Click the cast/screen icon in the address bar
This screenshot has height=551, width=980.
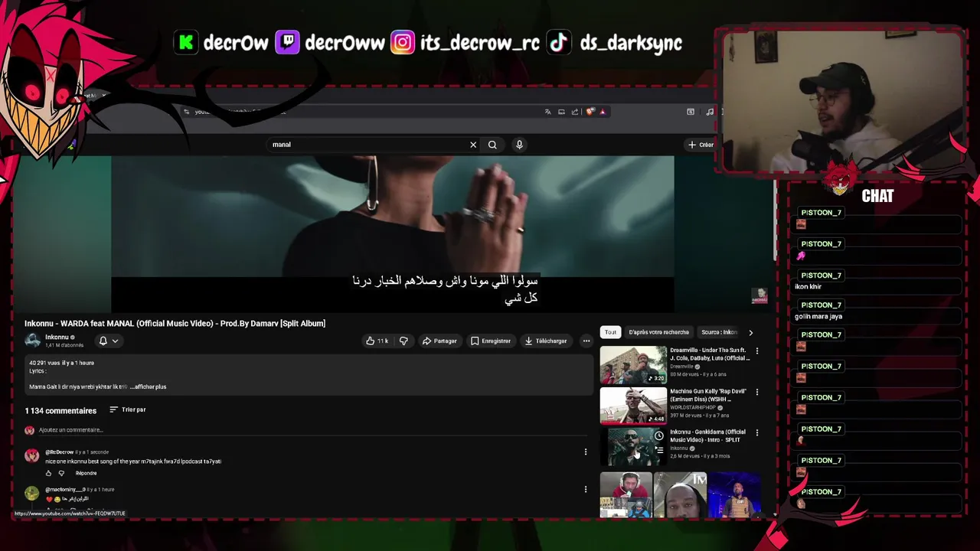coord(561,112)
